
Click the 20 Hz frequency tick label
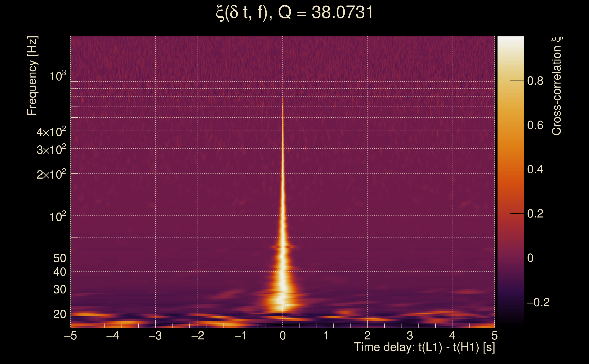pyautogui.click(x=59, y=314)
